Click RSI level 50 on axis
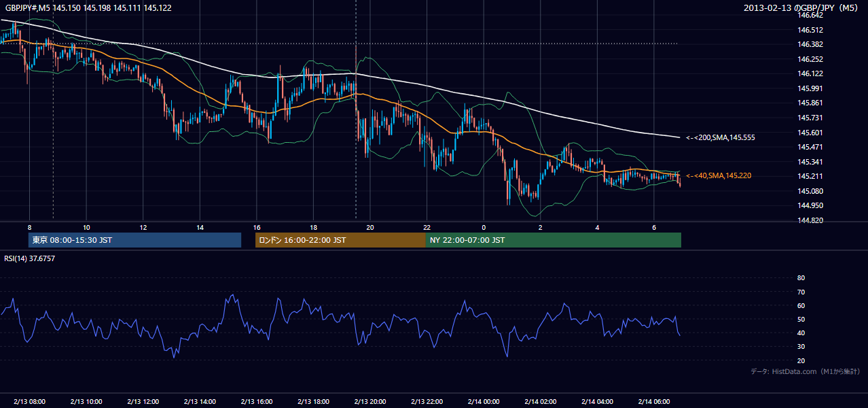The height and width of the screenshot is (408, 868). (801, 319)
